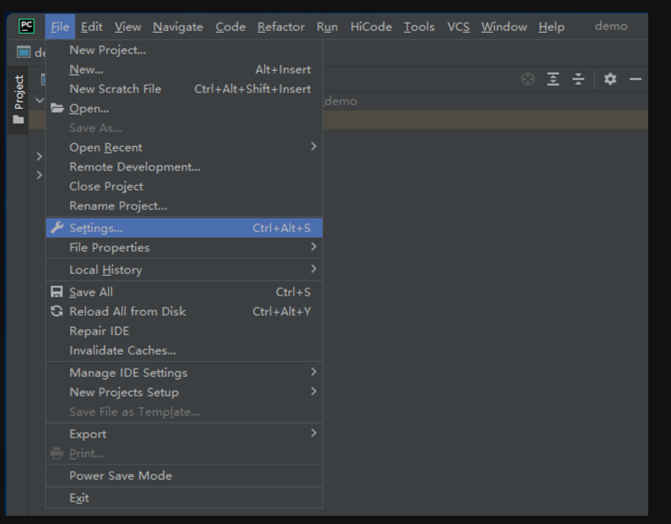
Task: Expand the New Projects Setup submenu arrow
Action: (314, 391)
